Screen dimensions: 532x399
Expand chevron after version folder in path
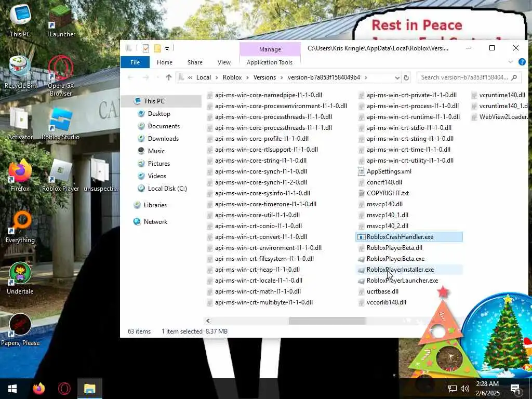[x=366, y=77]
